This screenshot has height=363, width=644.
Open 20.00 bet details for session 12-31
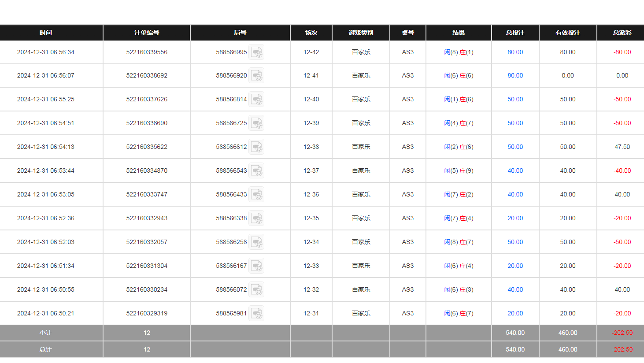click(515, 313)
